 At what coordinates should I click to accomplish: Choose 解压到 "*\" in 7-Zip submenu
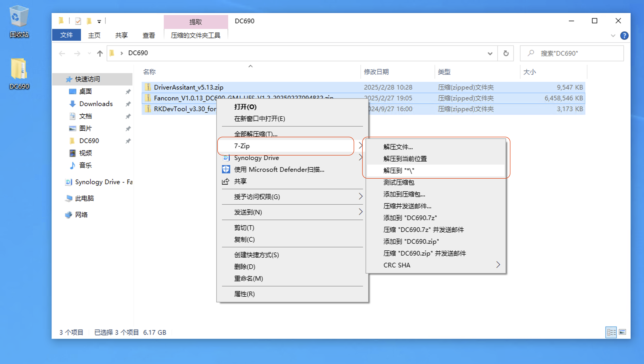[x=436, y=170]
